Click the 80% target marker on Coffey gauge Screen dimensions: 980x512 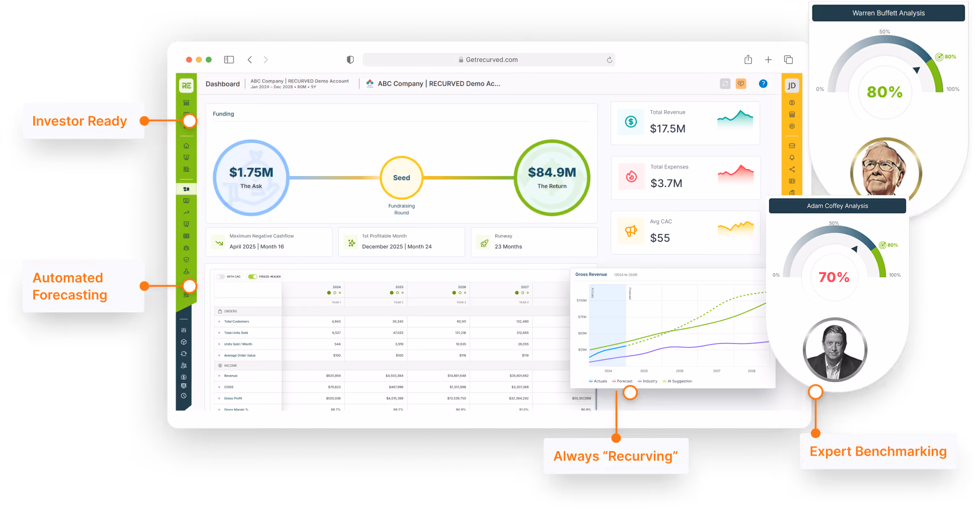[888, 245]
